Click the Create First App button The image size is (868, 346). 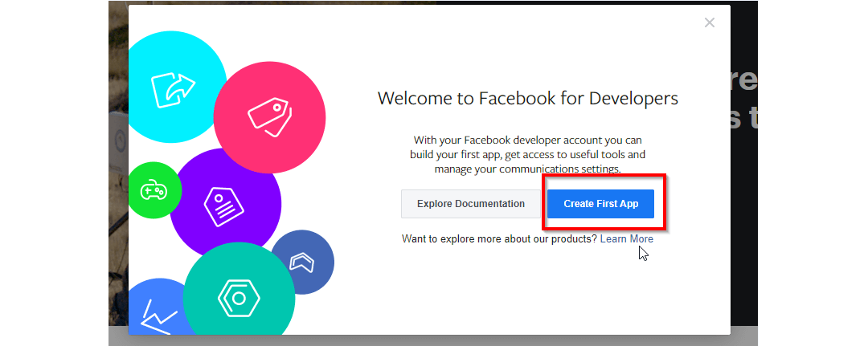[x=600, y=204]
